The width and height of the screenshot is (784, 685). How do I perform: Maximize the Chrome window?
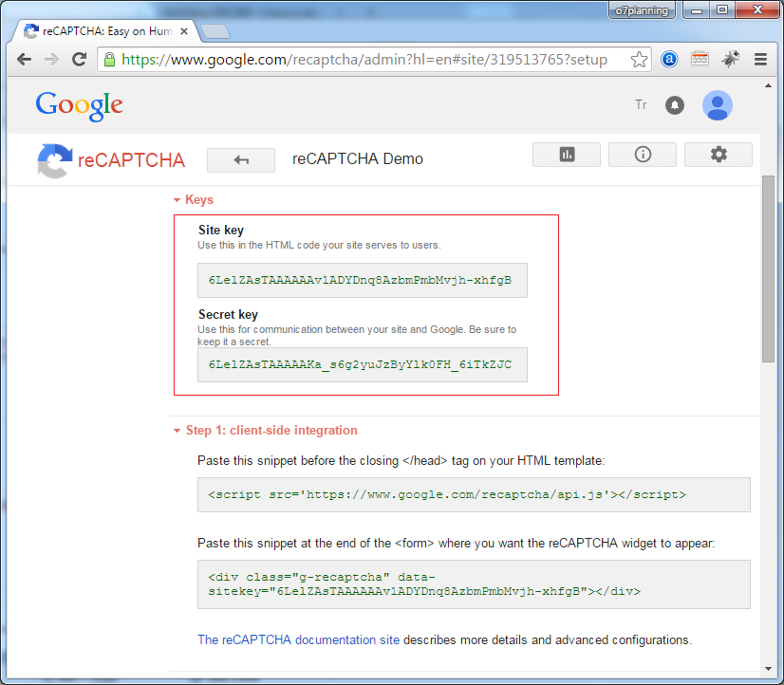click(722, 10)
